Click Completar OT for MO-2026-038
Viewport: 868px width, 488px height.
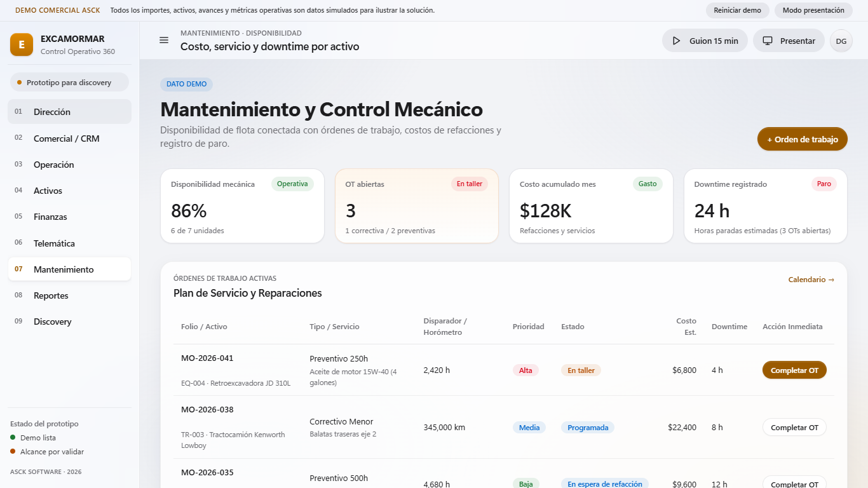coord(794,428)
